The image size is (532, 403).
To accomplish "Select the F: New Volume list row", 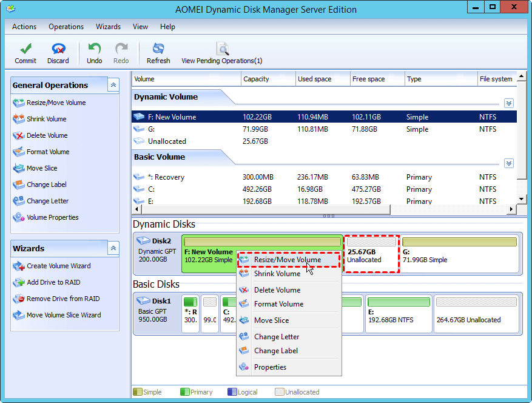I will coord(324,117).
